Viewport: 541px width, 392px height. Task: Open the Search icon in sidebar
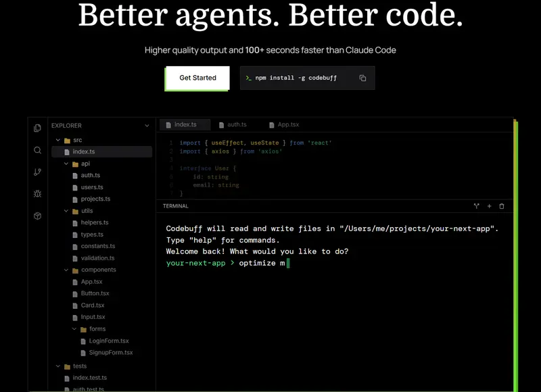(x=38, y=150)
